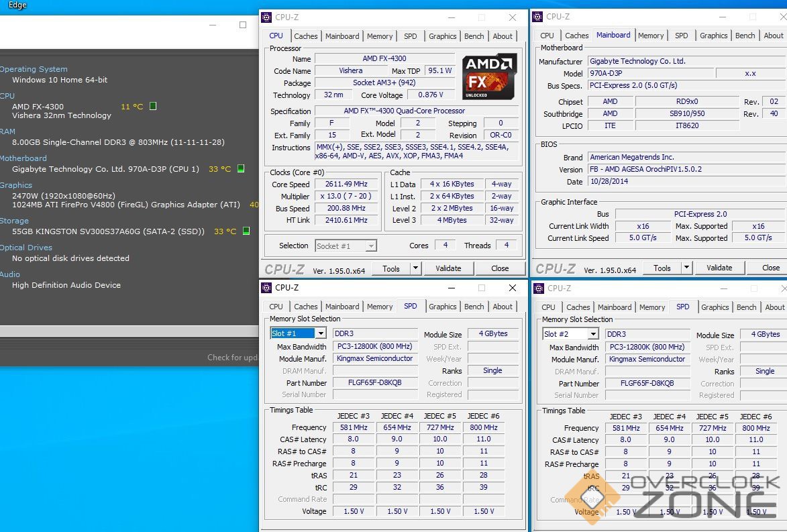Click CPU-Z app icon in Slot #2 SPD window

pyautogui.click(x=539, y=288)
